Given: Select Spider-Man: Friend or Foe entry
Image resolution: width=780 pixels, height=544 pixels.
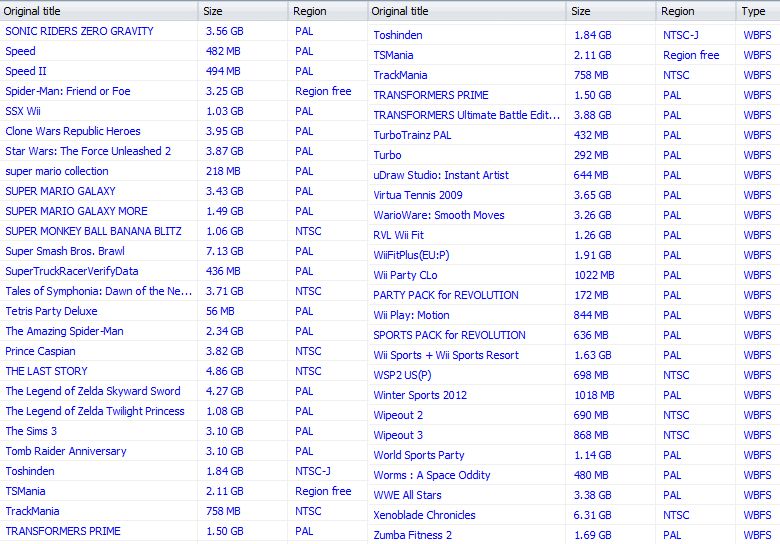Looking at the screenshot, I should coord(68,91).
